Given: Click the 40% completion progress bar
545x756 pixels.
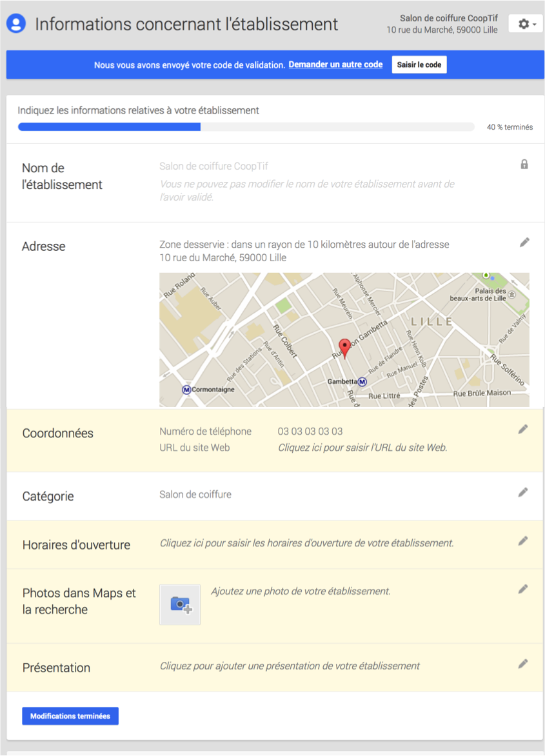Looking at the screenshot, I should click(x=246, y=127).
